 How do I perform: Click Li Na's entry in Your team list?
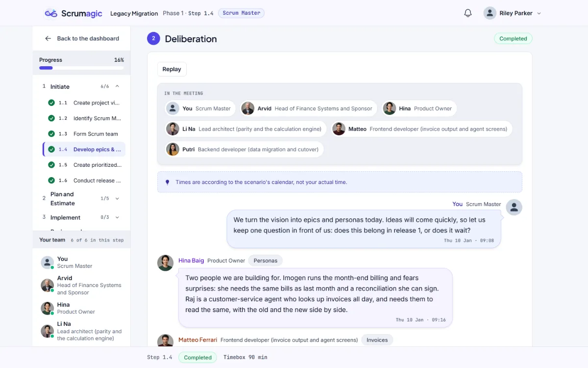[x=81, y=331]
